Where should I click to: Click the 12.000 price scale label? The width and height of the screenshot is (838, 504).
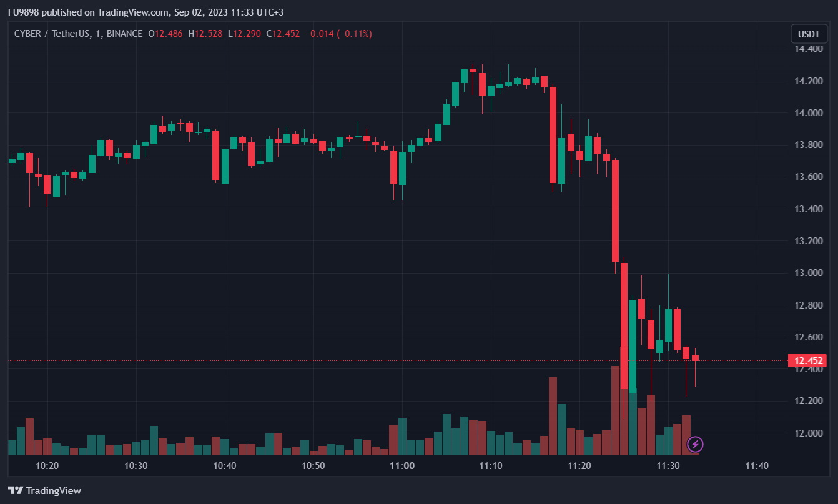pos(806,433)
